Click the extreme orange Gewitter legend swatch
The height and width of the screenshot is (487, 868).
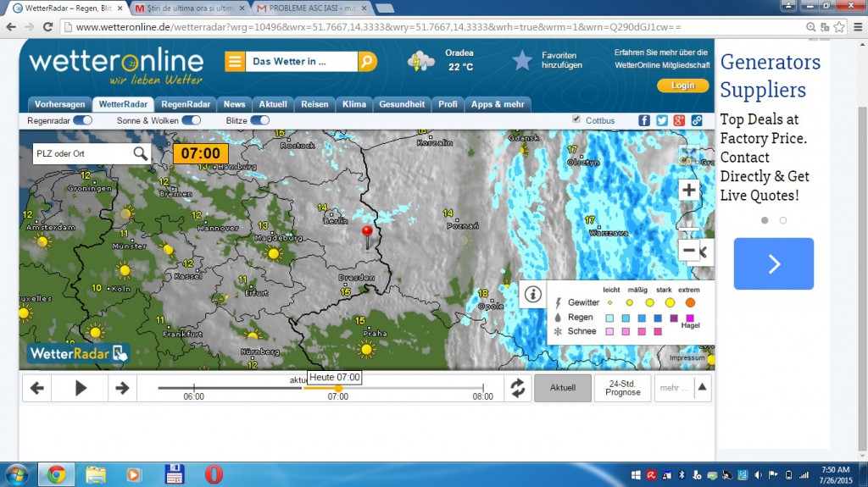click(x=690, y=302)
